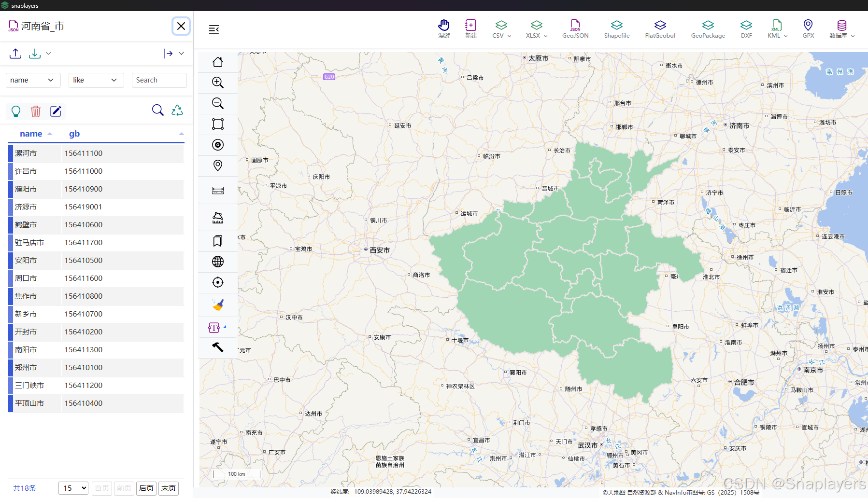
Task: Select the pan (漫游) hand tool
Action: click(x=444, y=29)
